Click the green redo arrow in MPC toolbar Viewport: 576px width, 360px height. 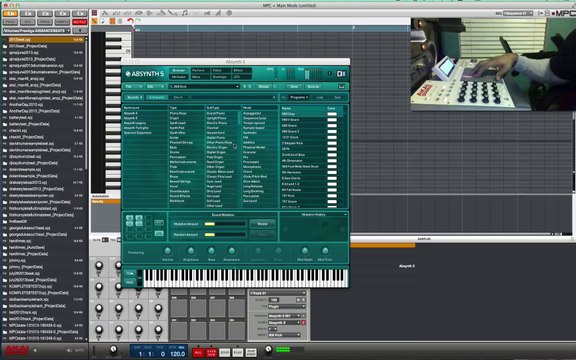point(138,21)
